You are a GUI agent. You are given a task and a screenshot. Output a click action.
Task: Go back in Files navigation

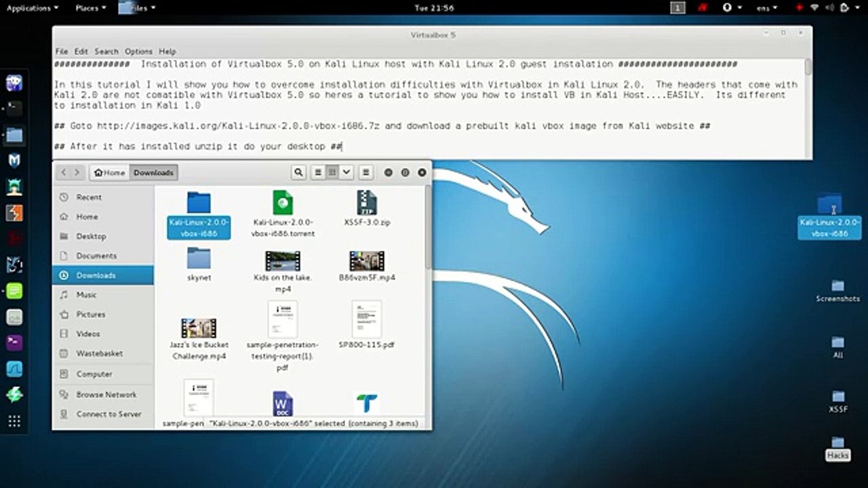(x=64, y=172)
